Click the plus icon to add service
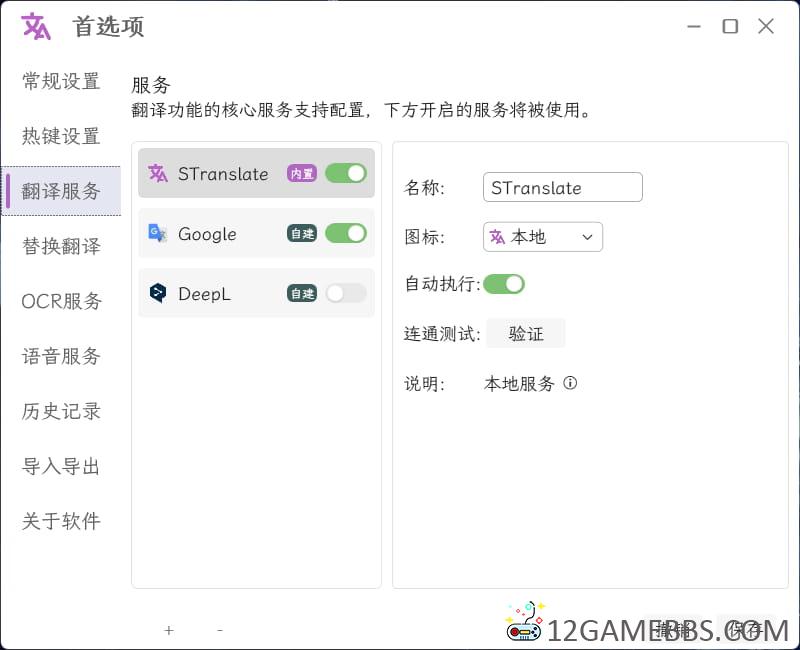 [x=169, y=630]
